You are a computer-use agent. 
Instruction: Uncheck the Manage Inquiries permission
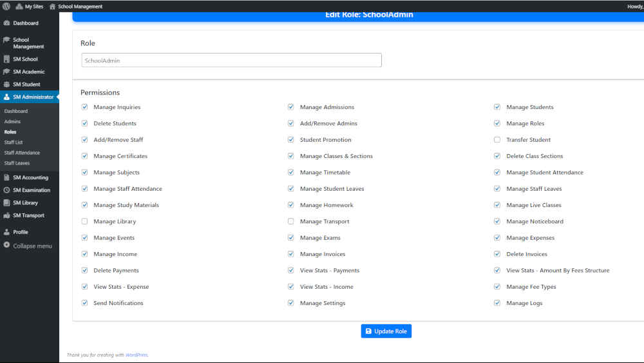(85, 107)
